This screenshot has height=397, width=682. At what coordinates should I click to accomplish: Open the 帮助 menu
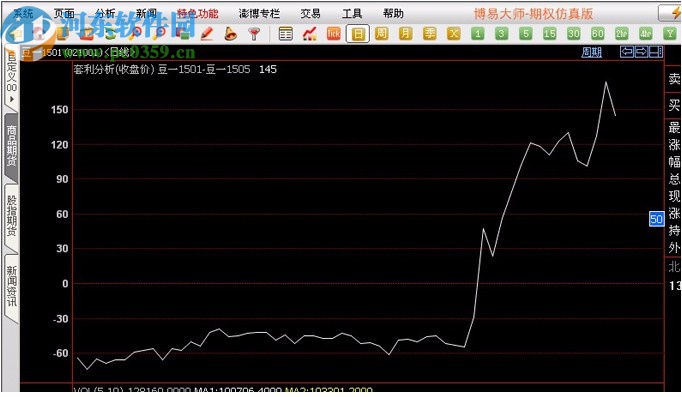pyautogui.click(x=393, y=13)
